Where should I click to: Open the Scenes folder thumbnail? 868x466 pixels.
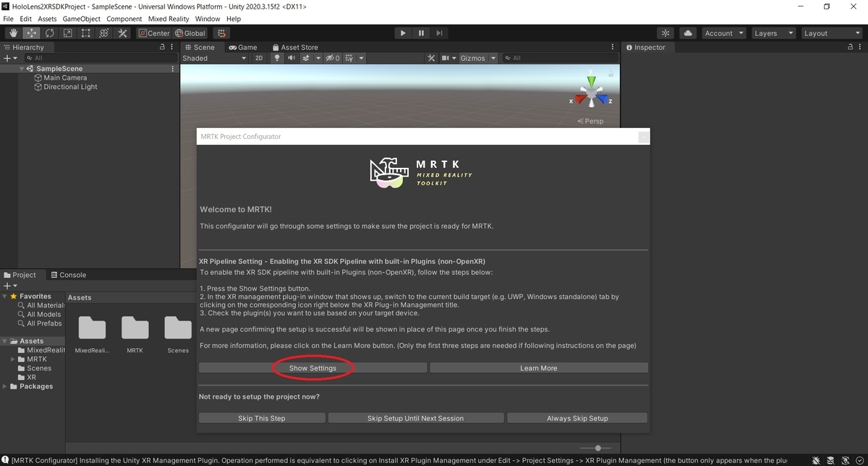pyautogui.click(x=178, y=333)
